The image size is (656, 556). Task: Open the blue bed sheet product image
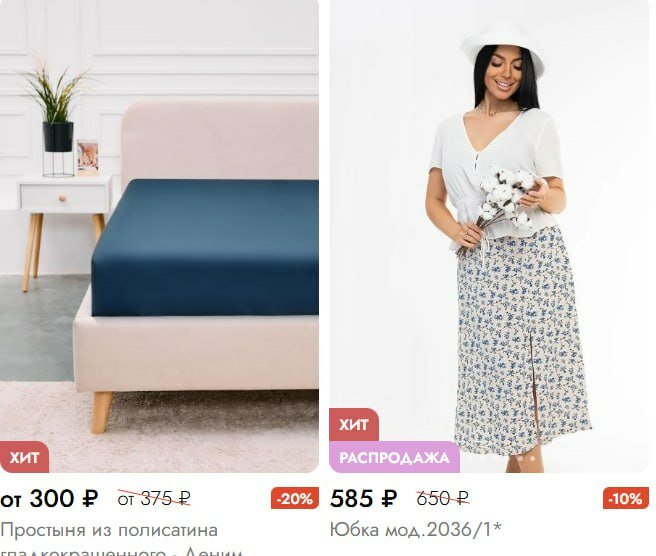coord(159,236)
